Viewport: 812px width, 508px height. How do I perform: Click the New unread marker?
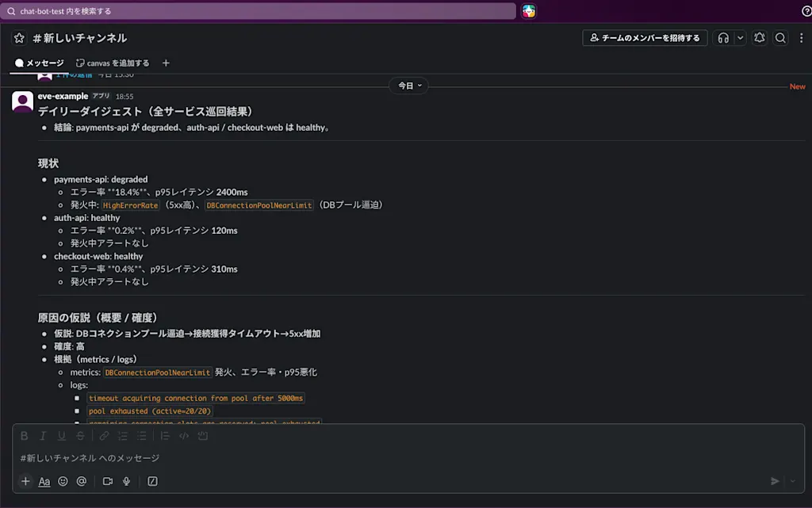[798, 86]
